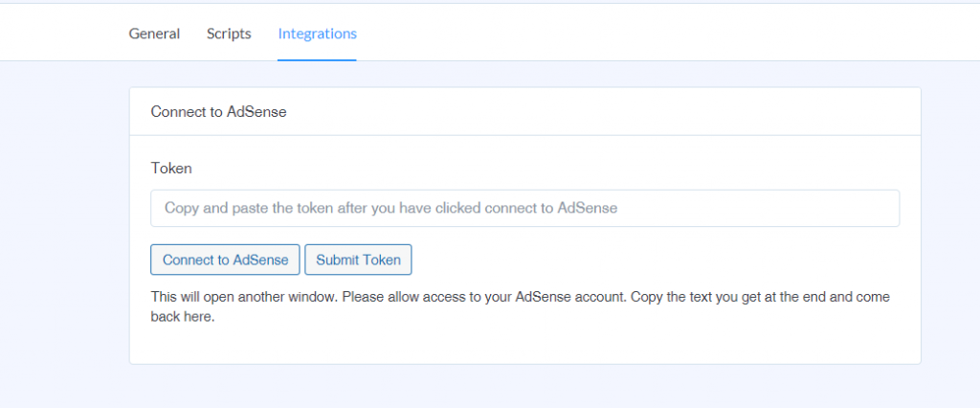Click inside the Token input field

(x=525, y=209)
